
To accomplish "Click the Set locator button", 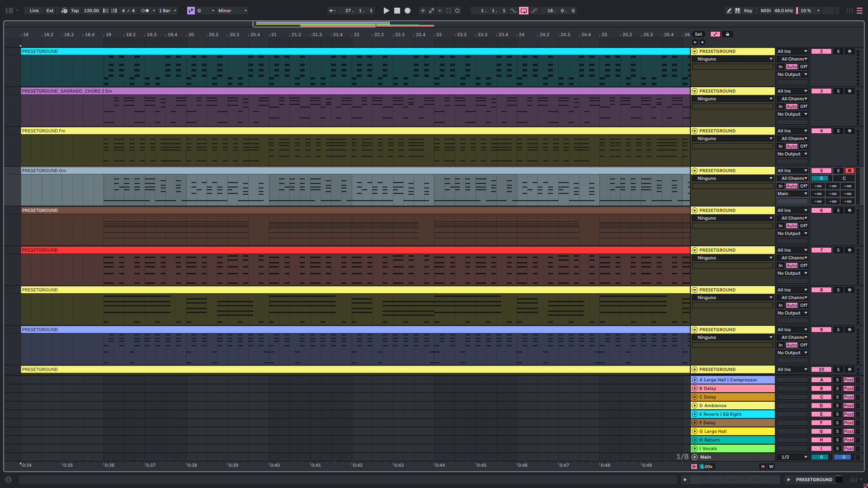I will (698, 34).
